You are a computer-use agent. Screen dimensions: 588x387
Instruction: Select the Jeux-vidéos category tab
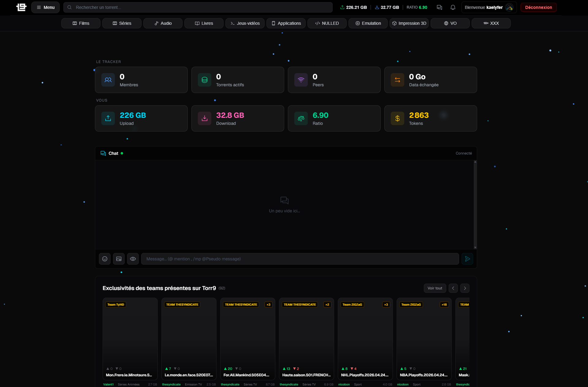click(x=245, y=23)
